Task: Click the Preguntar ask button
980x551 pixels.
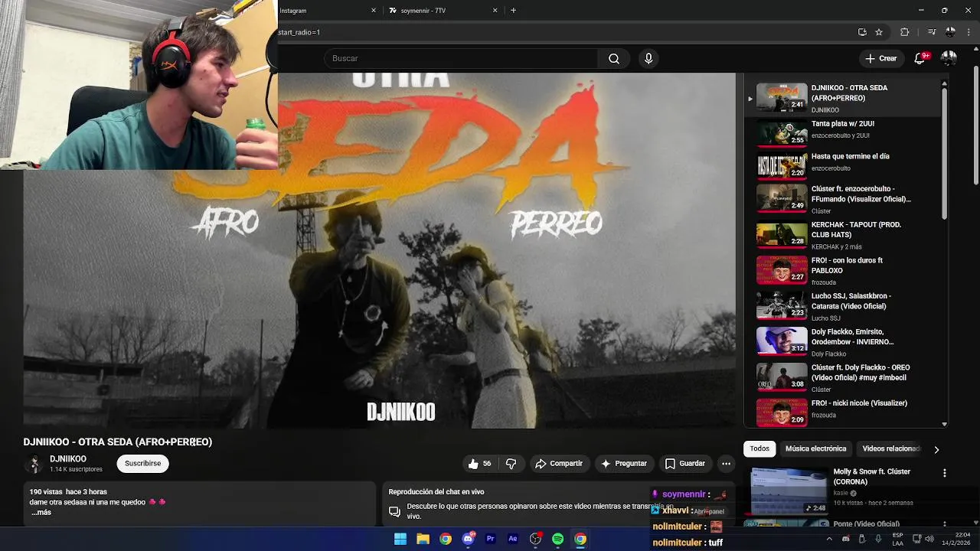Action: (624, 463)
